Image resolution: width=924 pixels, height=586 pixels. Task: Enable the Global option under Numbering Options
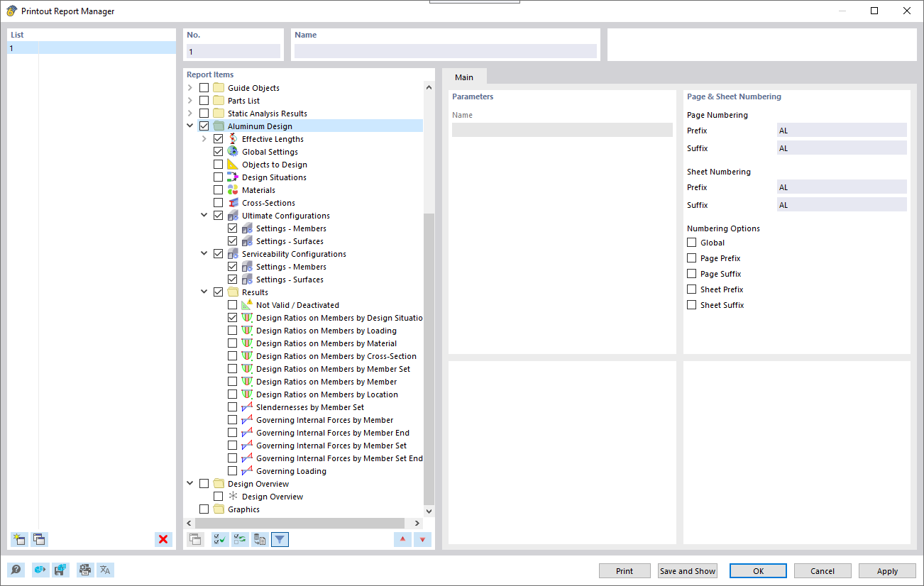pos(691,242)
